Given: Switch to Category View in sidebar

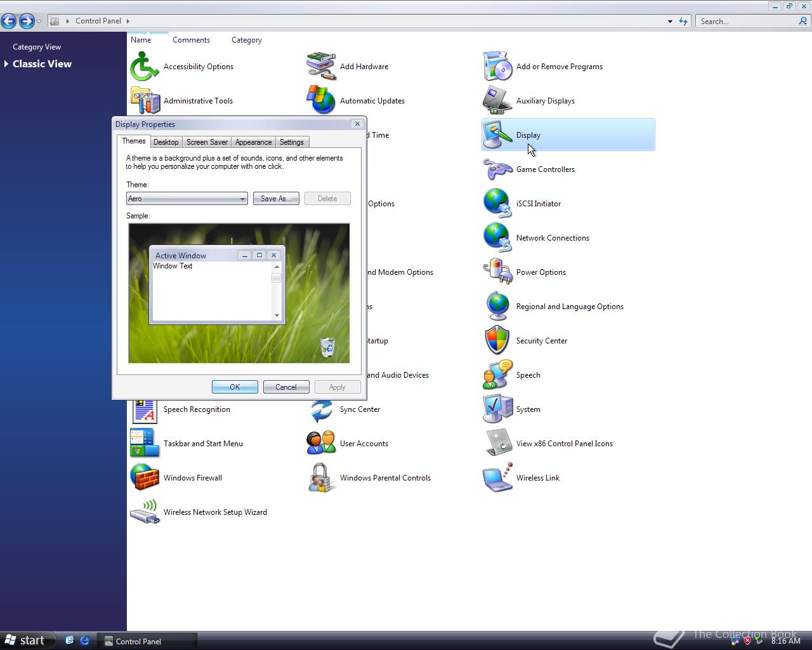Looking at the screenshot, I should tap(37, 47).
